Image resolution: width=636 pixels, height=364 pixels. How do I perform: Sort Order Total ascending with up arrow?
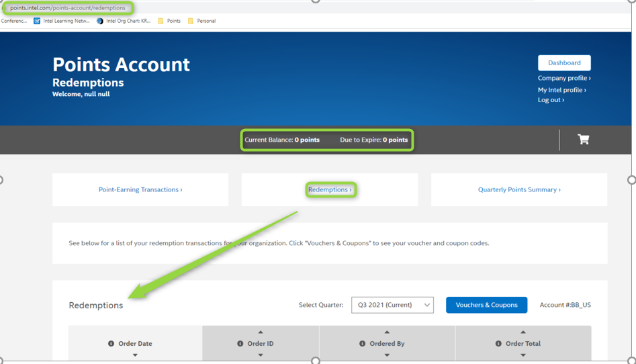click(523, 332)
